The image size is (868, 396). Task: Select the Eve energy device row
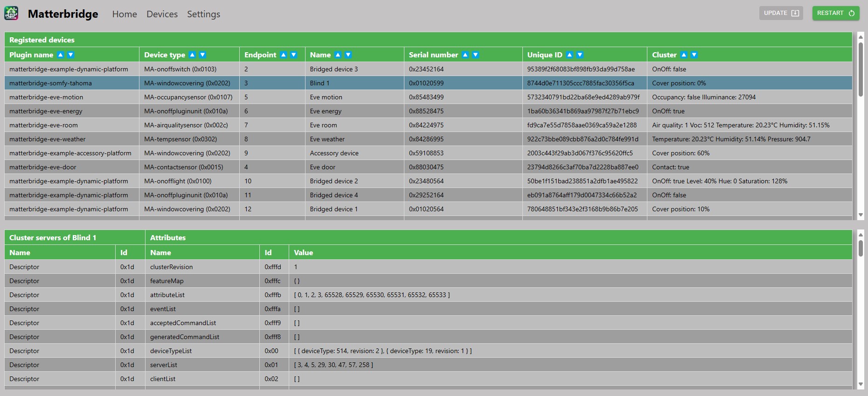(x=428, y=111)
